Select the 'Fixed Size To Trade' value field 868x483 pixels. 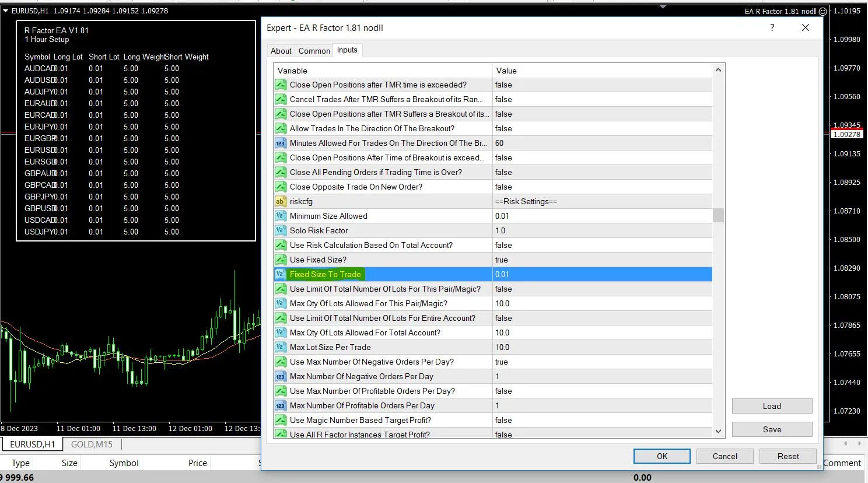tap(601, 274)
